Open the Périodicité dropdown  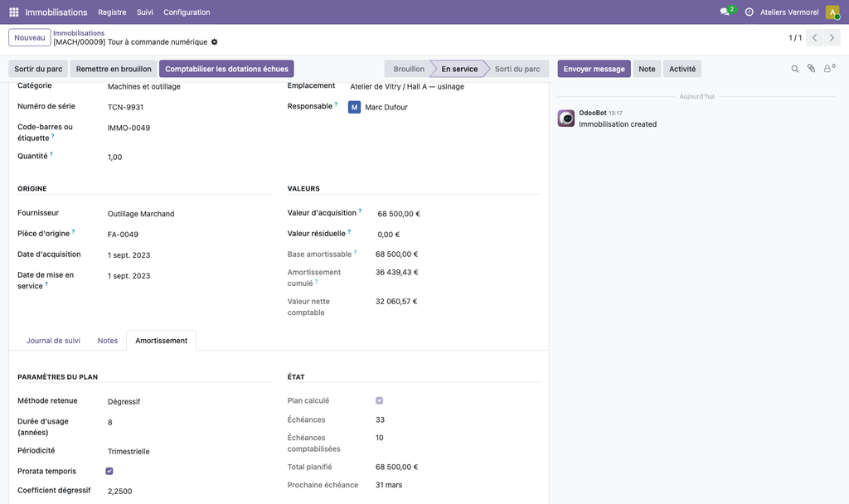188,452
